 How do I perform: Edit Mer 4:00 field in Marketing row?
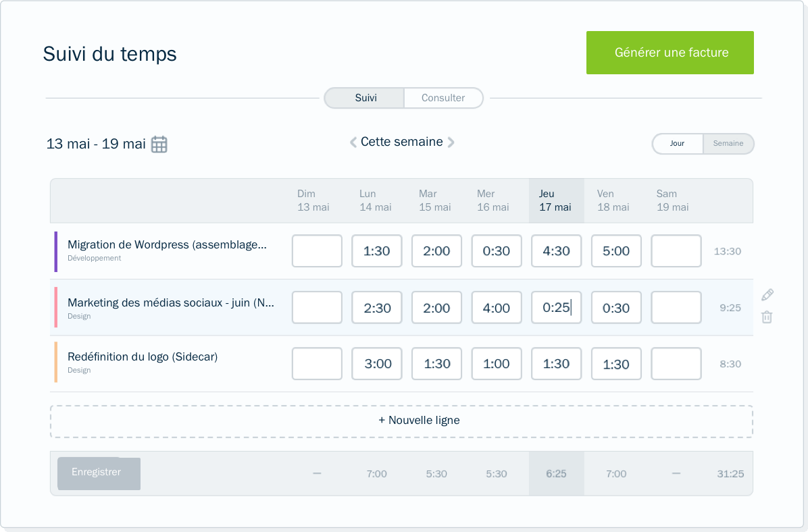497,307
